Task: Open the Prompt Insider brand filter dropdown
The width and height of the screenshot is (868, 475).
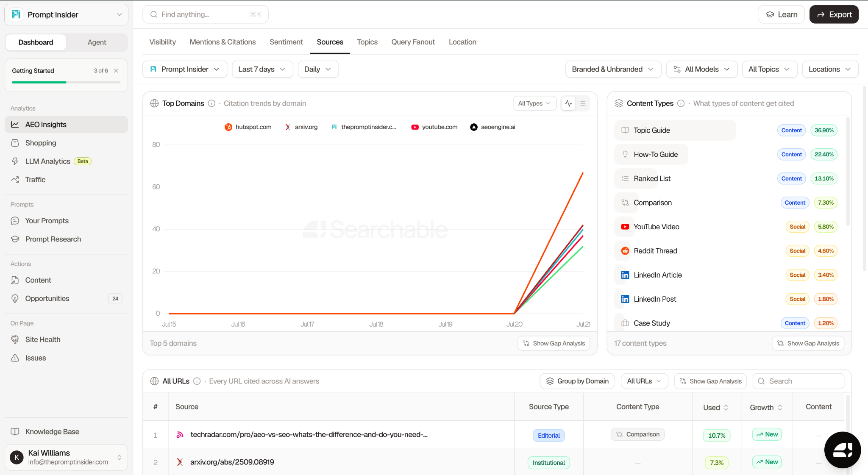Action: pyautogui.click(x=185, y=69)
